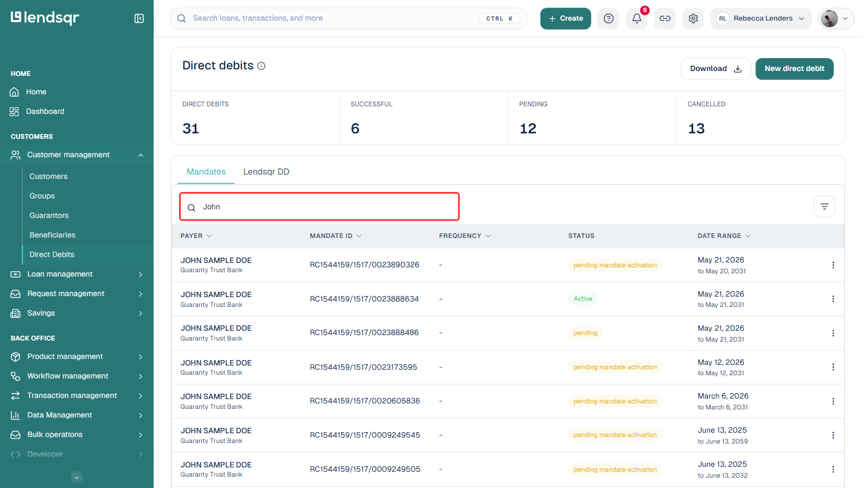Open notifications bell icon
Image resolution: width=868 pixels, height=488 pixels.
pos(637,18)
